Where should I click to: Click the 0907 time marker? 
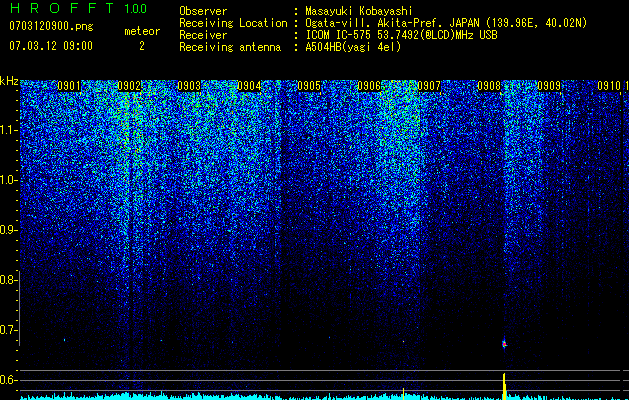point(429,86)
